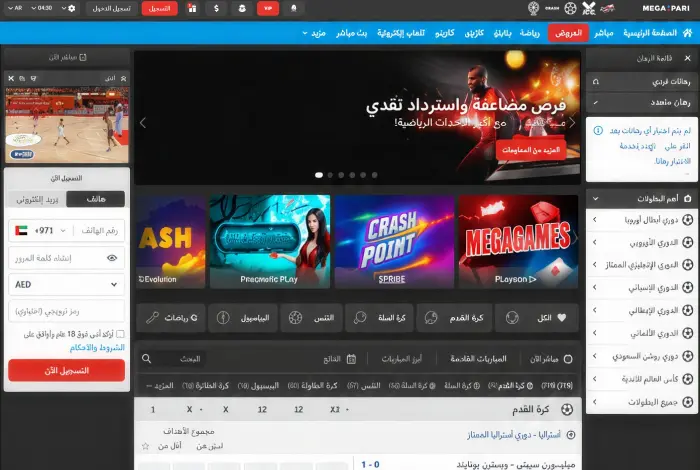Viewport: 700px width, 470px height.
Task: Click the home icon in blue navigation bar
Action: (x=688, y=33)
